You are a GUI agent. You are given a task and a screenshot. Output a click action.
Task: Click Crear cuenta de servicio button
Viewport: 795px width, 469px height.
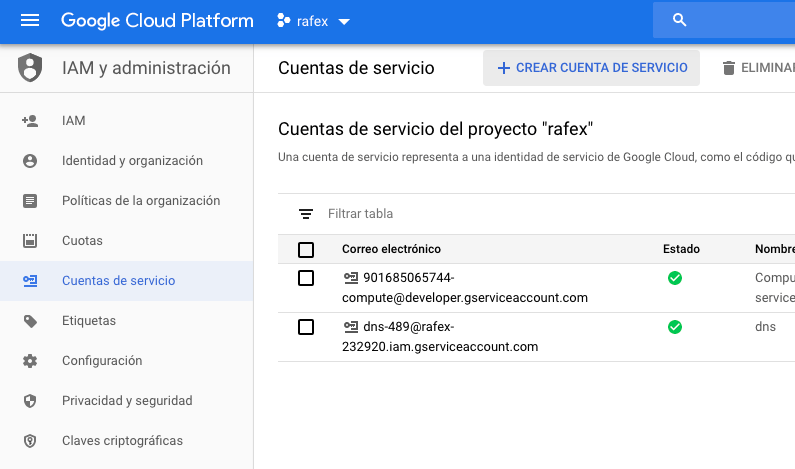591,68
